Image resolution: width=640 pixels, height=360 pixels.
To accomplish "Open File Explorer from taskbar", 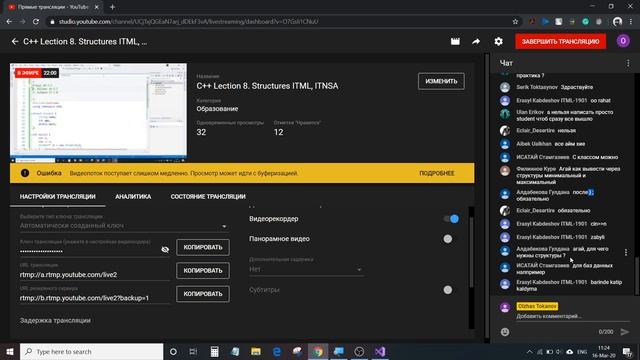I will point(256,351).
